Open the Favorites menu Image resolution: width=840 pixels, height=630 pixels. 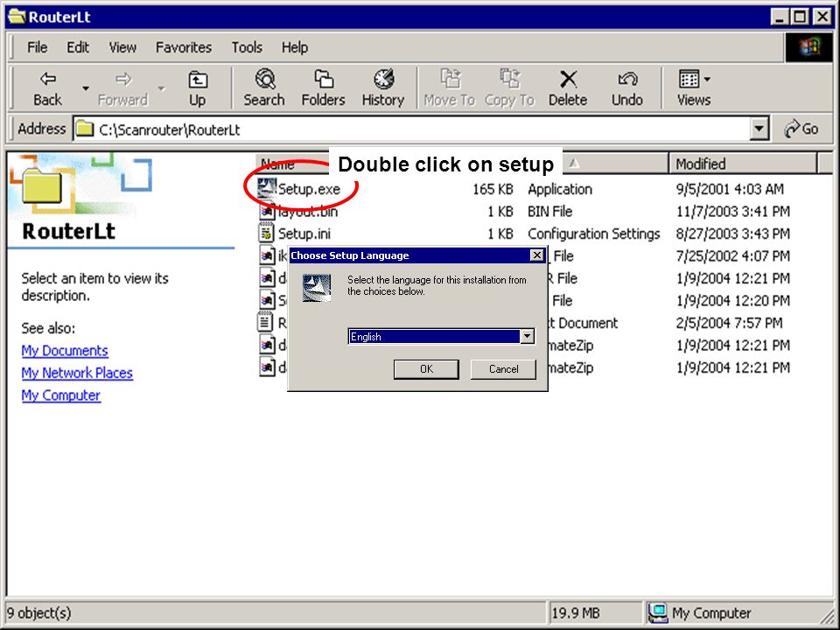pos(184,47)
